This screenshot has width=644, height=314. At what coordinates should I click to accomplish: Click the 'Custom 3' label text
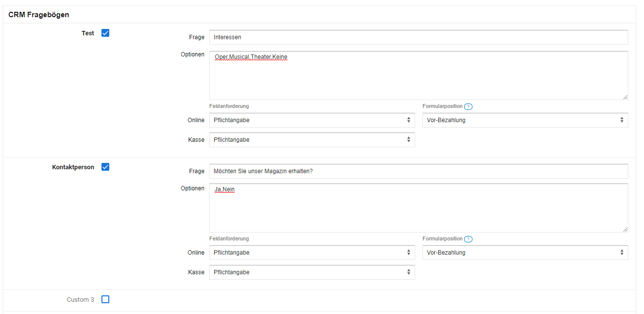(x=80, y=300)
